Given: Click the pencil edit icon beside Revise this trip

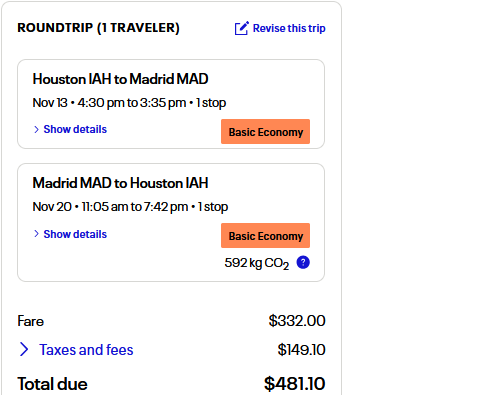Looking at the screenshot, I should [x=241, y=28].
